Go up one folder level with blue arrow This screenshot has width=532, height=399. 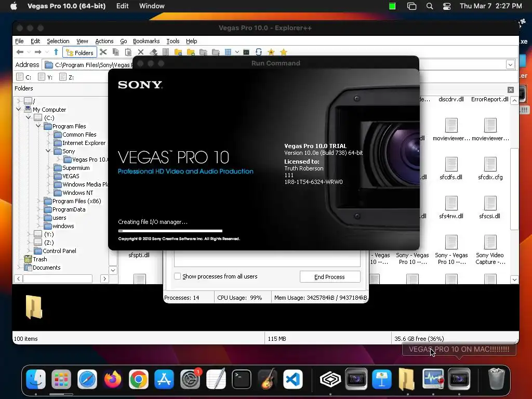coord(56,52)
